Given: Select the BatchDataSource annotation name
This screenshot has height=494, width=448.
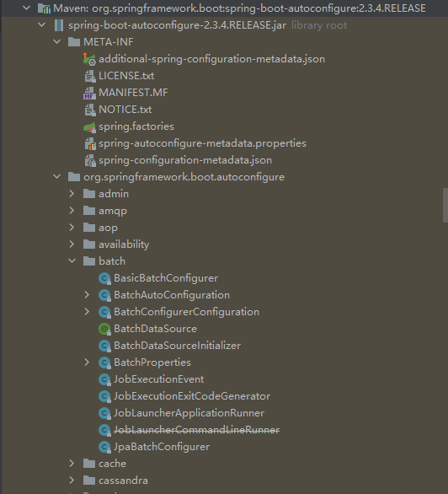Looking at the screenshot, I should [x=156, y=329].
